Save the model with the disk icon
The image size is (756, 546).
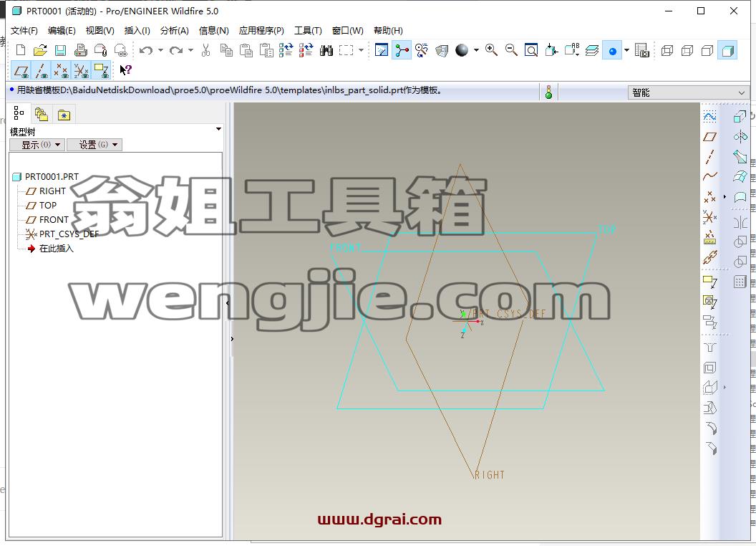click(x=60, y=50)
